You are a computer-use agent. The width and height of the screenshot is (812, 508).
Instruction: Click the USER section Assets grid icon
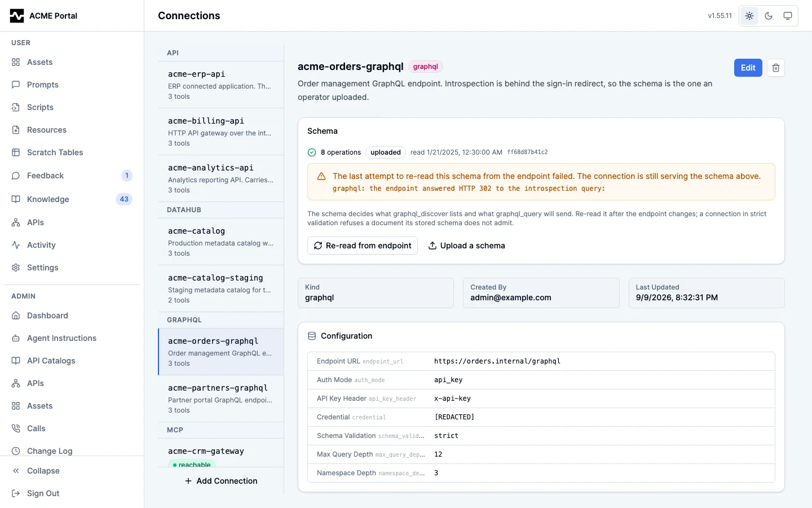[x=16, y=62]
